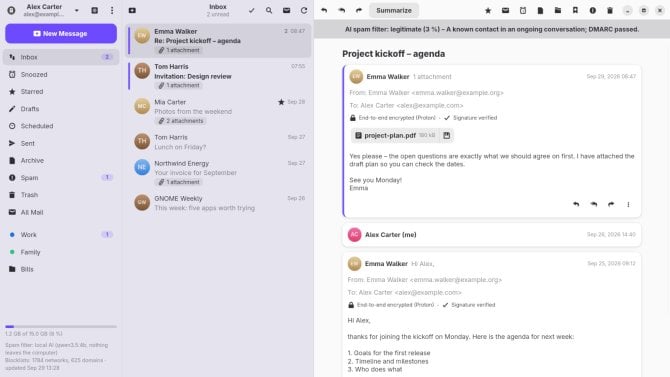
Task: Click the Forward arrow in the top toolbar
Action: 359,10
